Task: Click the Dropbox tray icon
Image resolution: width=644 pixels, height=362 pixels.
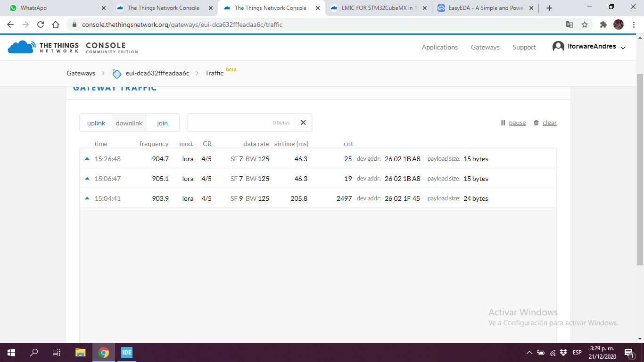Action: click(x=564, y=353)
